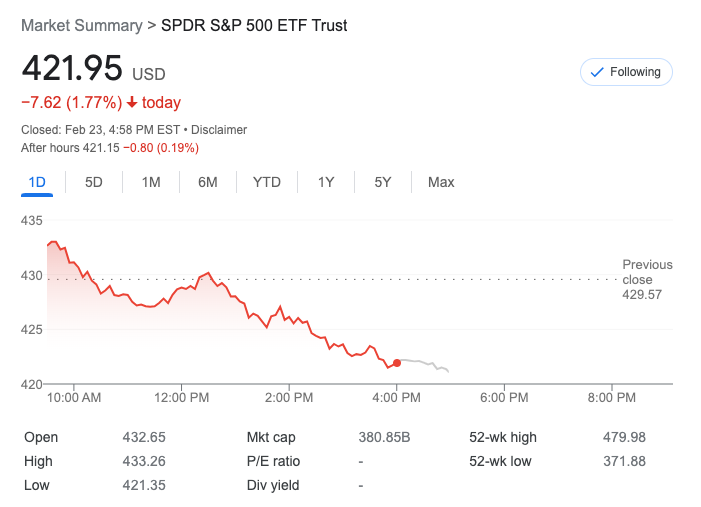Click the 12:00 PM axis label
Screen dimensions: 701x507
tap(183, 397)
